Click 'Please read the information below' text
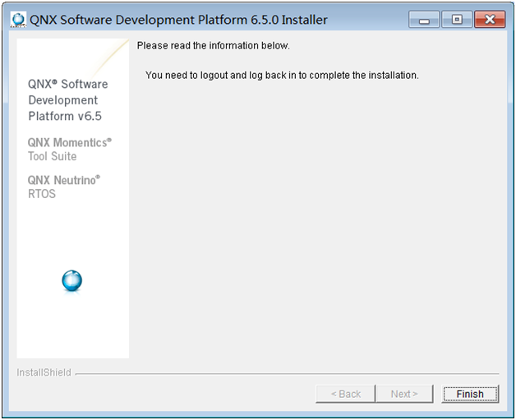516x420 pixels. [214, 45]
